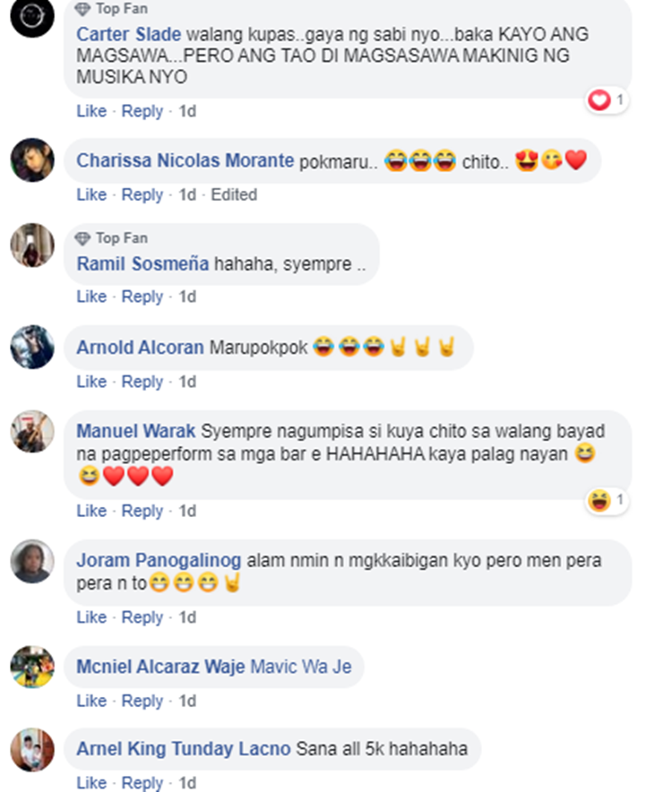Open Manuel Warak's profile photo
The height and width of the screenshot is (792, 672).
click(x=32, y=431)
